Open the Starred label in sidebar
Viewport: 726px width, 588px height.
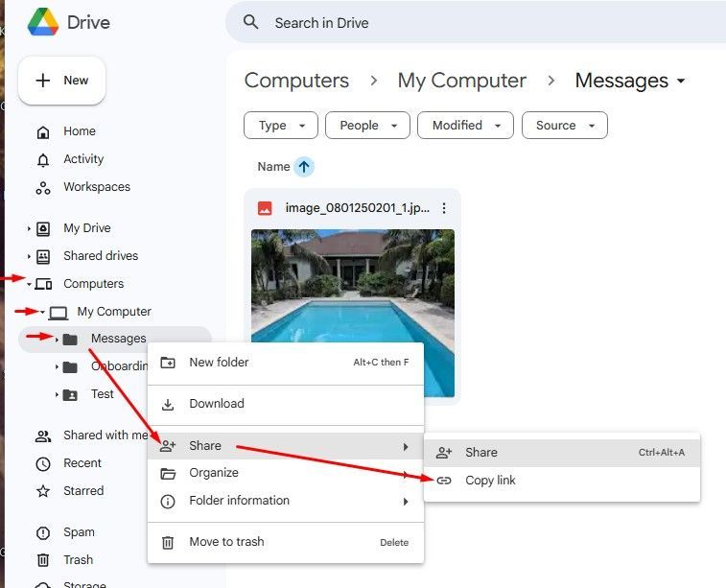pos(83,491)
